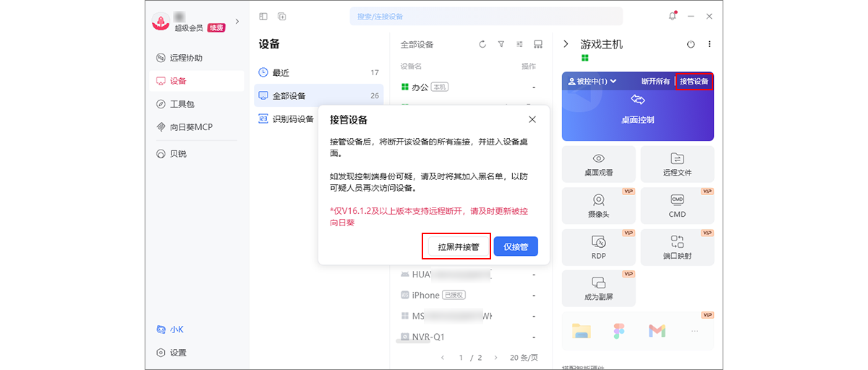The width and height of the screenshot is (868, 370).
Task: Open CMD feature
Action: tap(677, 205)
